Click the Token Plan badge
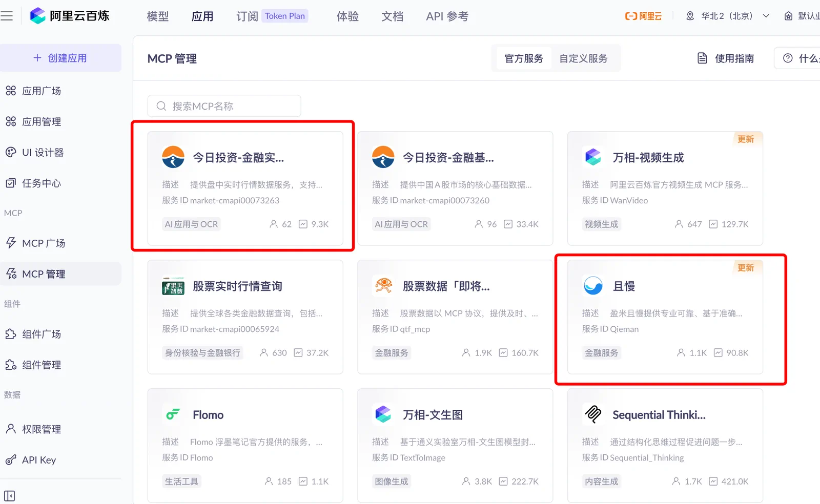820x504 pixels. pos(285,16)
